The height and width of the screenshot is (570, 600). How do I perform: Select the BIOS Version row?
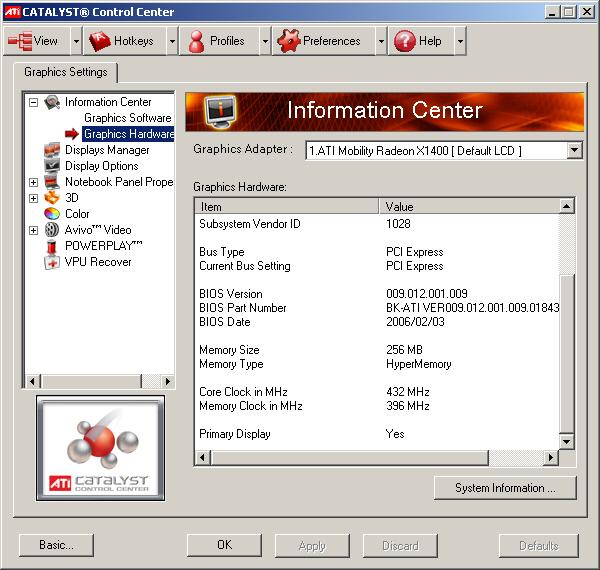tap(377, 294)
